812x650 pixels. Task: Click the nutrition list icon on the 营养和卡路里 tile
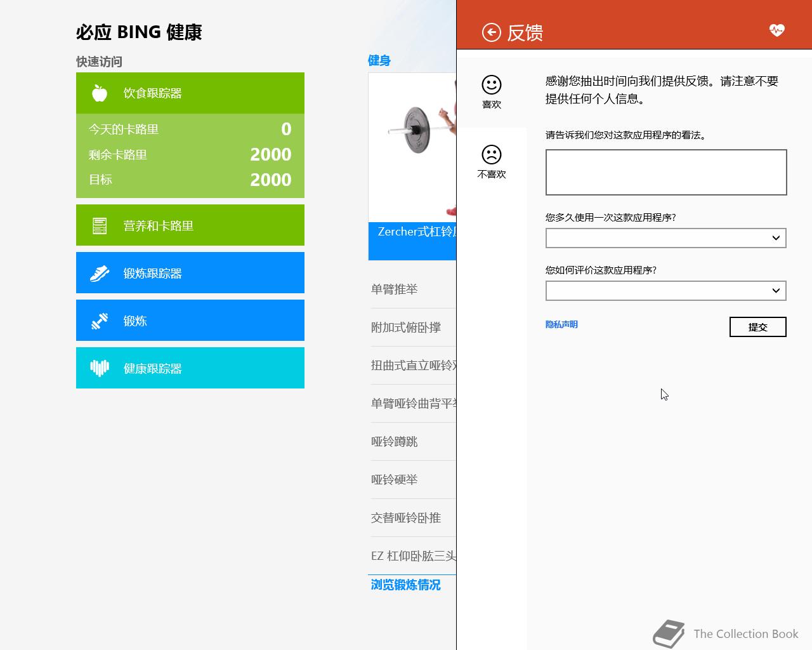[100, 225]
